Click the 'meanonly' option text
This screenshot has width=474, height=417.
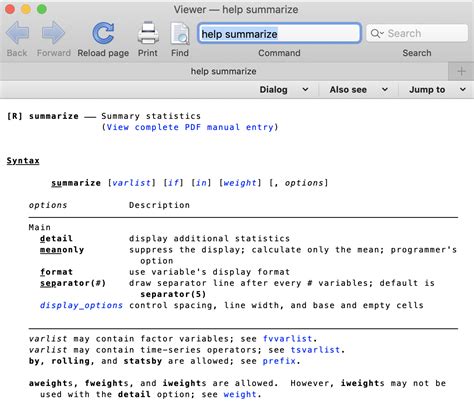pos(62,250)
